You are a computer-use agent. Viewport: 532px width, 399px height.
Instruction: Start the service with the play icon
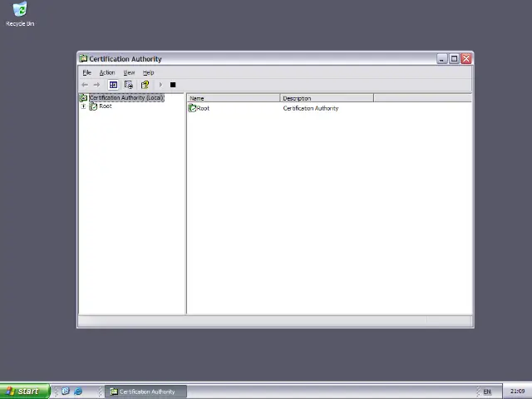click(160, 85)
